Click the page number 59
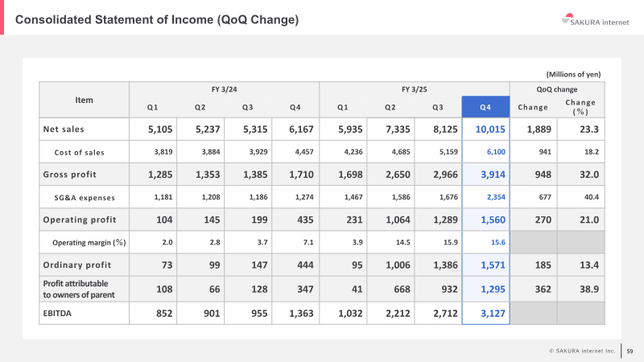 coord(630,351)
